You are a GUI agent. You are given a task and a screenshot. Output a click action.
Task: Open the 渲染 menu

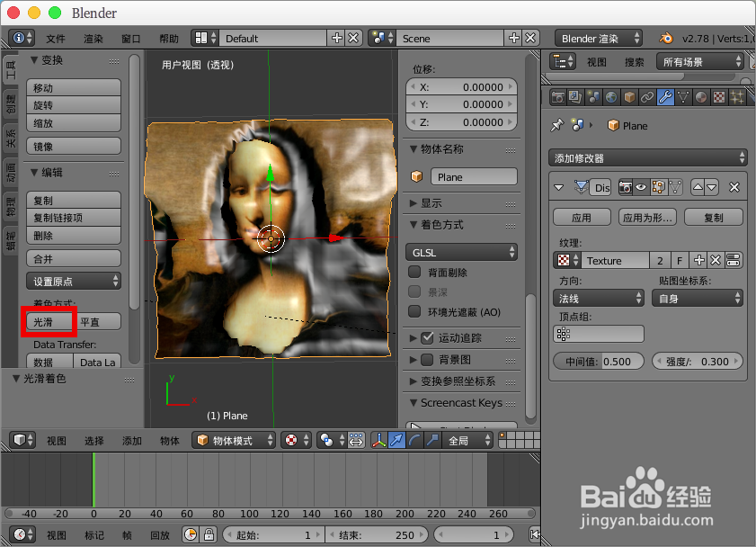click(x=93, y=39)
